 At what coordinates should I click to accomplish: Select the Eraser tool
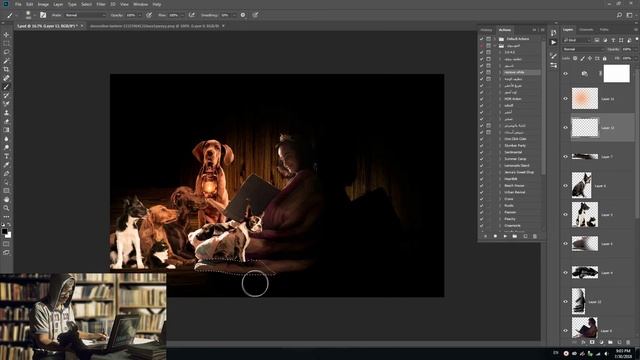(6, 121)
